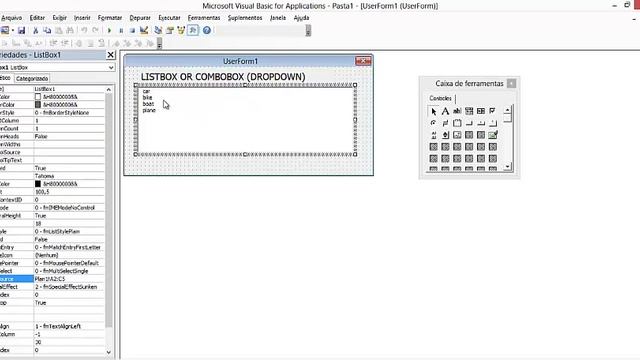Open the Arquivo menu

(11, 18)
